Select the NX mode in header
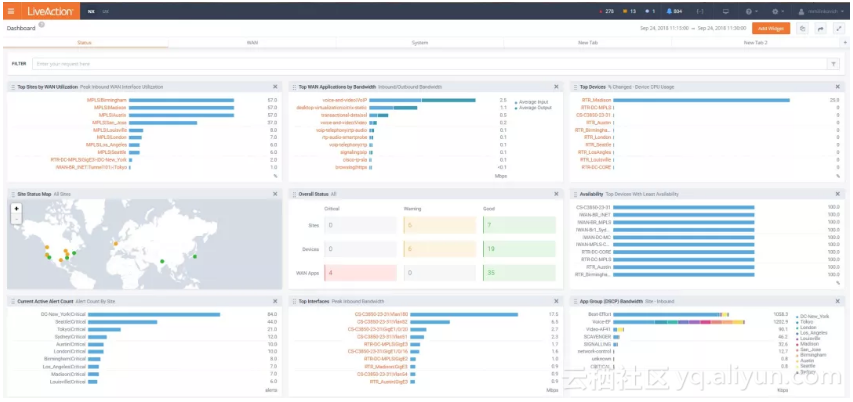This screenshot has width=853, height=402. pyautogui.click(x=91, y=11)
